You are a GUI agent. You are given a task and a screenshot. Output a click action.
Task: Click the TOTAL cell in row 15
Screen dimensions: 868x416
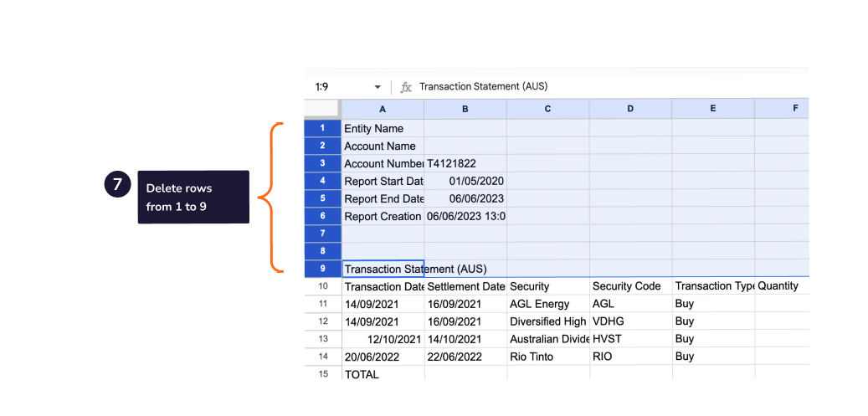(x=383, y=374)
